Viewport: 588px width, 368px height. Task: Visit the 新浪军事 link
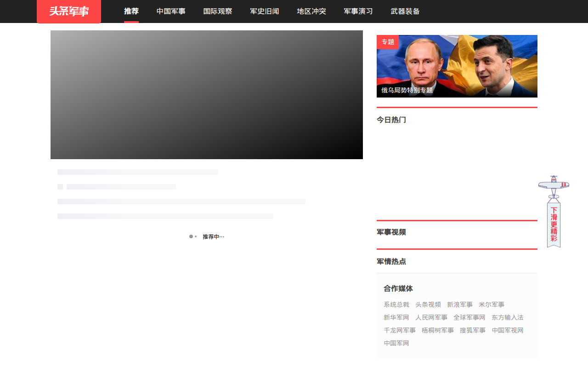click(460, 305)
